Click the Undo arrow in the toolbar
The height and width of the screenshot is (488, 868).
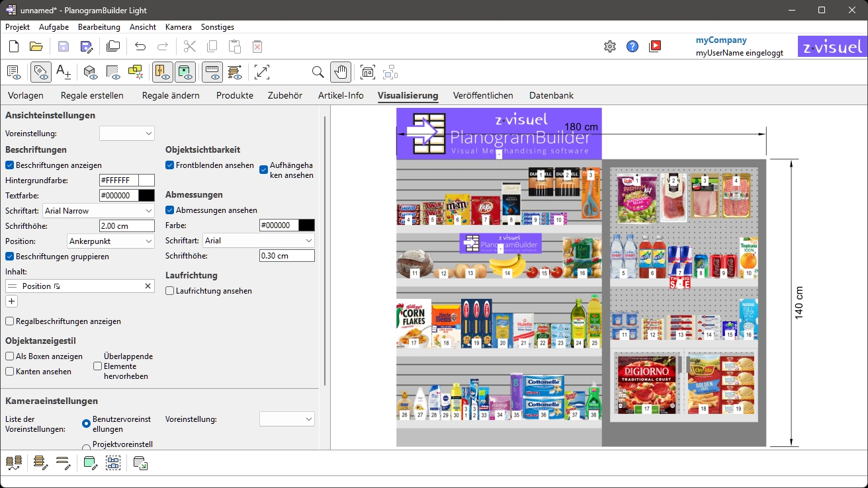click(140, 46)
